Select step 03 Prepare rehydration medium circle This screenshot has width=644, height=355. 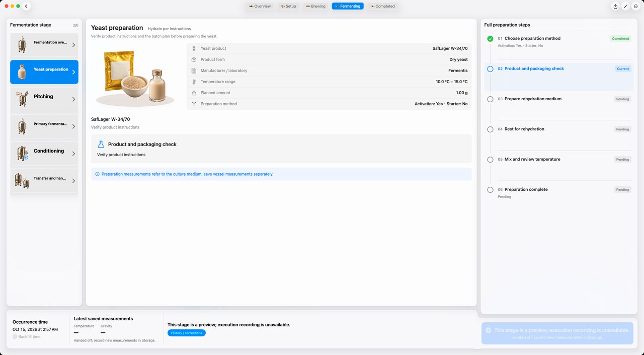[490, 99]
